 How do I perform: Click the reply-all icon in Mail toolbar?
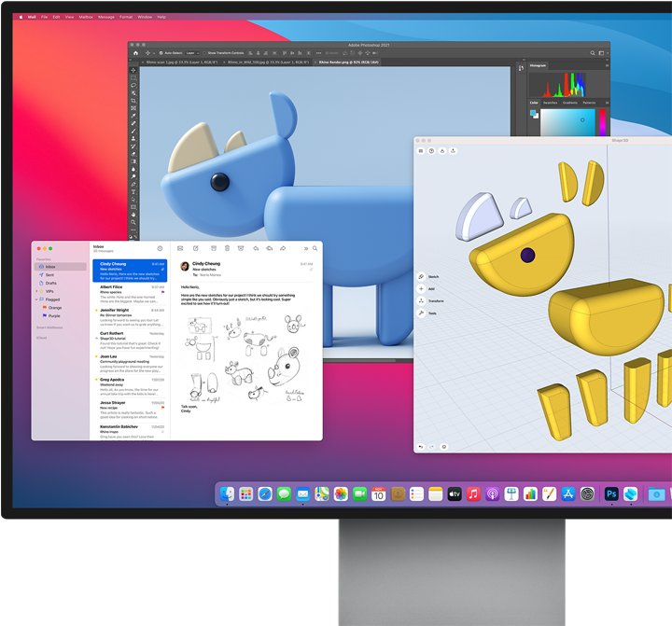pyautogui.click(x=270, y=248)
